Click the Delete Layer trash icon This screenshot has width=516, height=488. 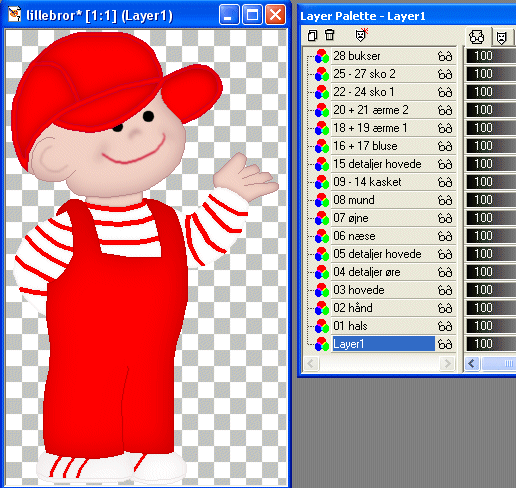pyautogui.click(x=330, y=35)
